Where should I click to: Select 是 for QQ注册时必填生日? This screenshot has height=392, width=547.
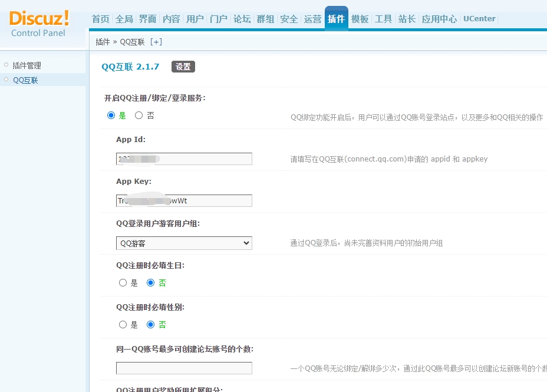click(123, 283)
